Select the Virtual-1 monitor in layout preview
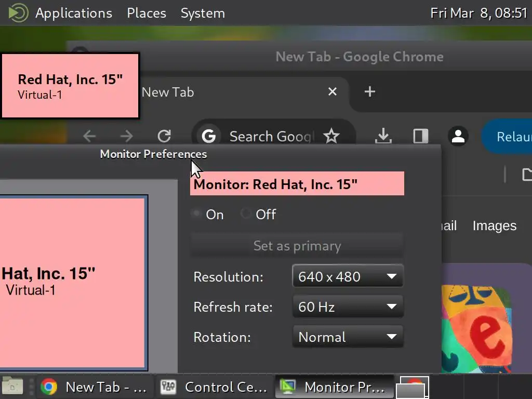The image size is (532, 399). point(73,283)
